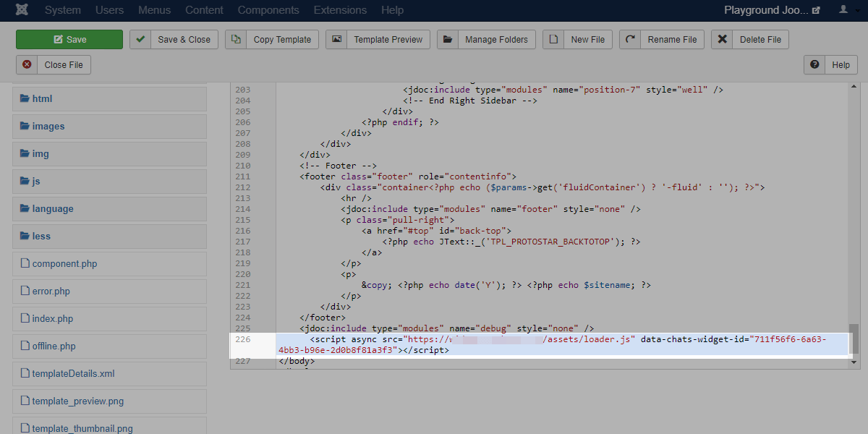This screenshot has height=434, width=868.
Task: Click the New File document icon
Action: (x=553, y=40)
